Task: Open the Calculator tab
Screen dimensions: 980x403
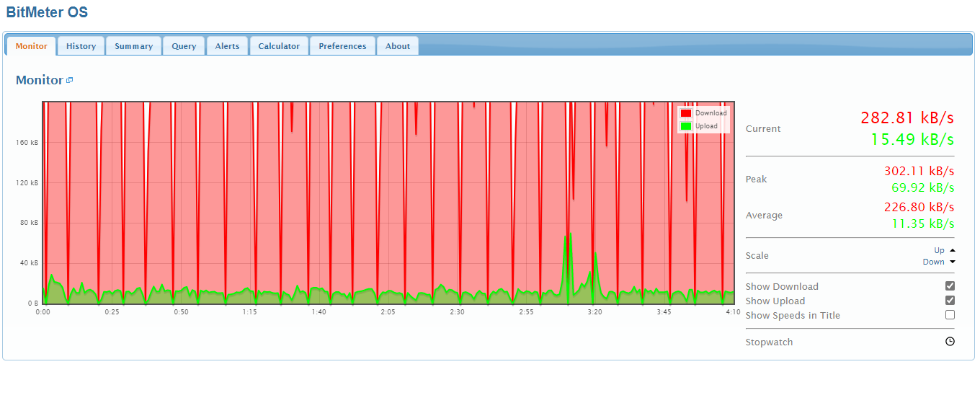Action: [x=279, y=46]
